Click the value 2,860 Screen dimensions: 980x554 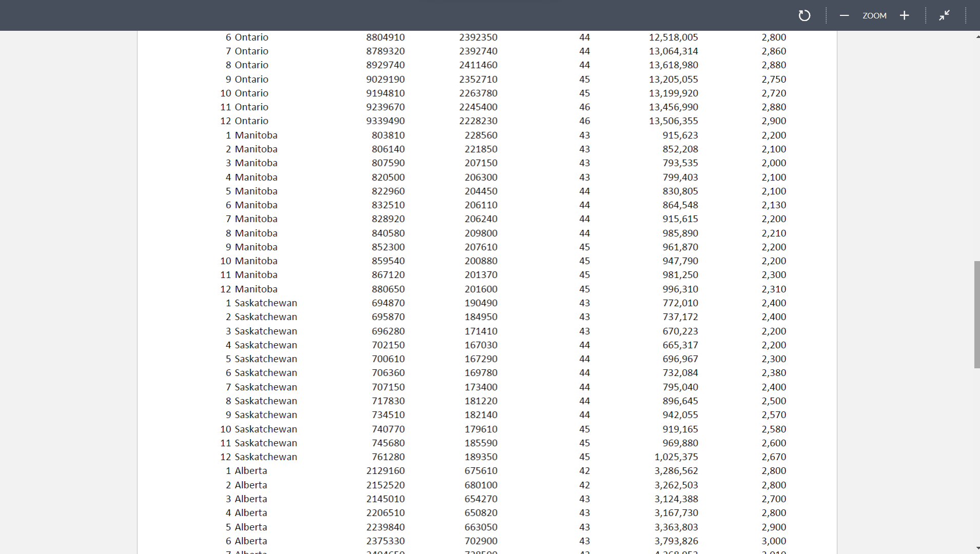pyautogui.click(x=774, y=51)
